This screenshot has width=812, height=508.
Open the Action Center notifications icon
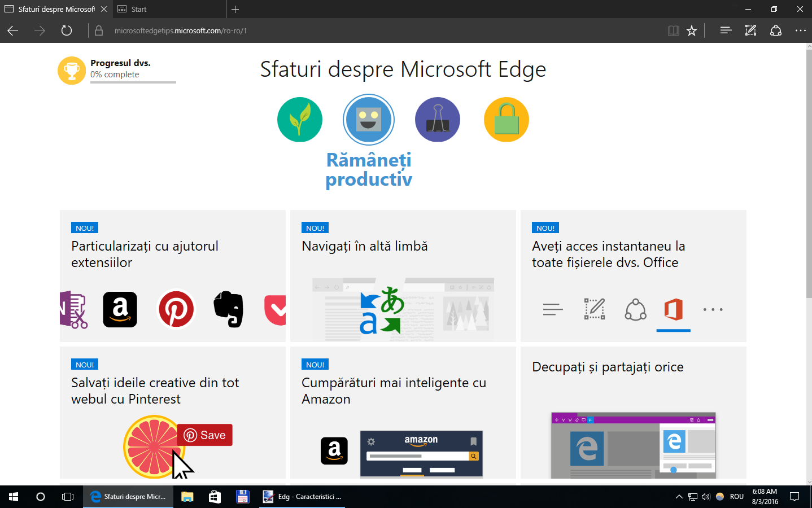[x=794, y=497]
